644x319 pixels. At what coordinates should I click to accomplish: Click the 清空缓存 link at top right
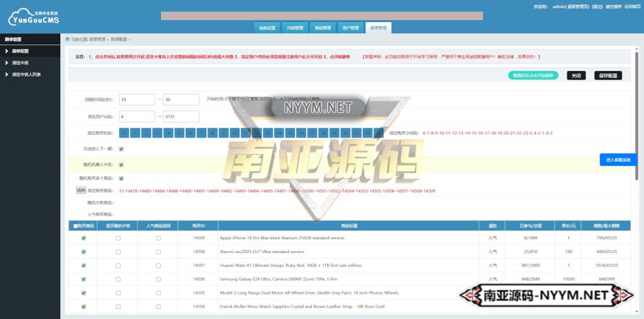point(613,6)
